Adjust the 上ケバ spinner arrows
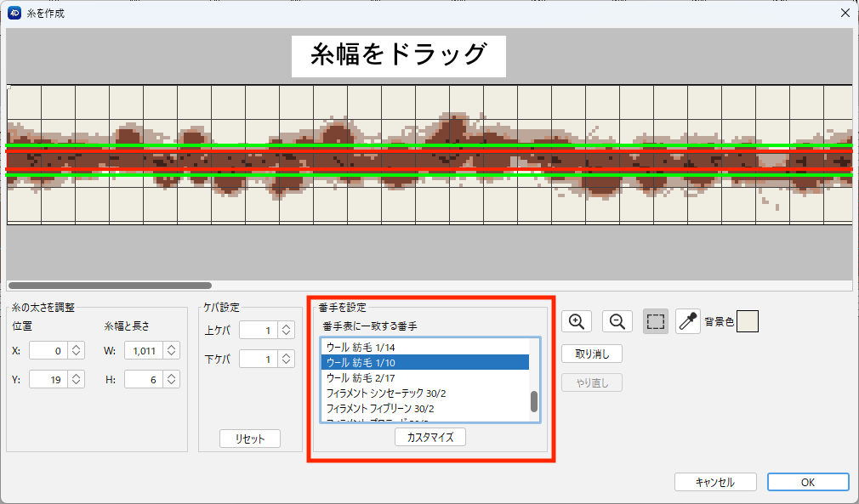Image resolution: width=859 pixels, height=504 pixels. point(287,330)
